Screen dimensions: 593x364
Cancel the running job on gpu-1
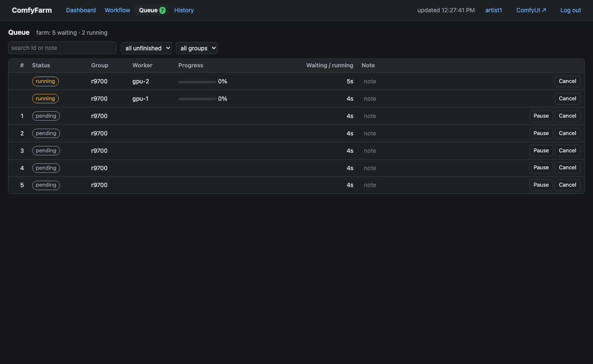click(x=567, y=99)
